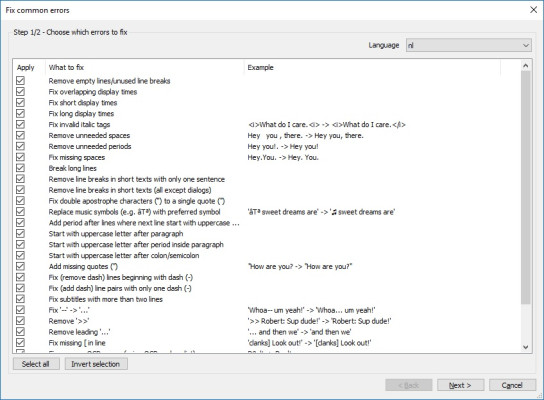The image size is (544, 400).
Task: Click the 'Whoa-- um yeah!' example text
Action: click(311, 310)
